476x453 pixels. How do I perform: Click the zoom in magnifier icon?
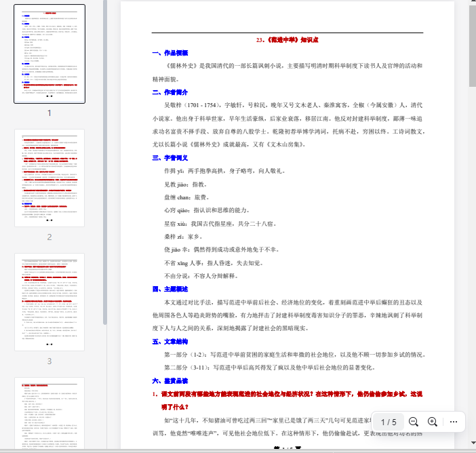433,422
